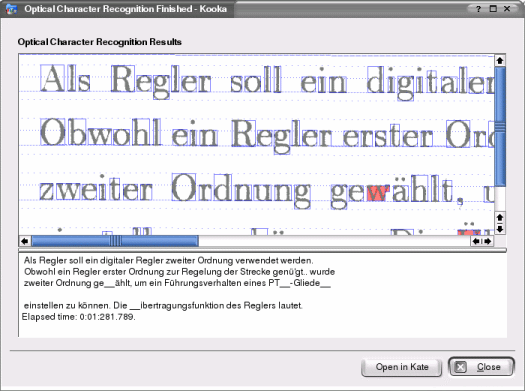Click the up arrow near bottom of vertical scrollbar
525x391 pixels.
pyautogui.click(x=500, y=217)
